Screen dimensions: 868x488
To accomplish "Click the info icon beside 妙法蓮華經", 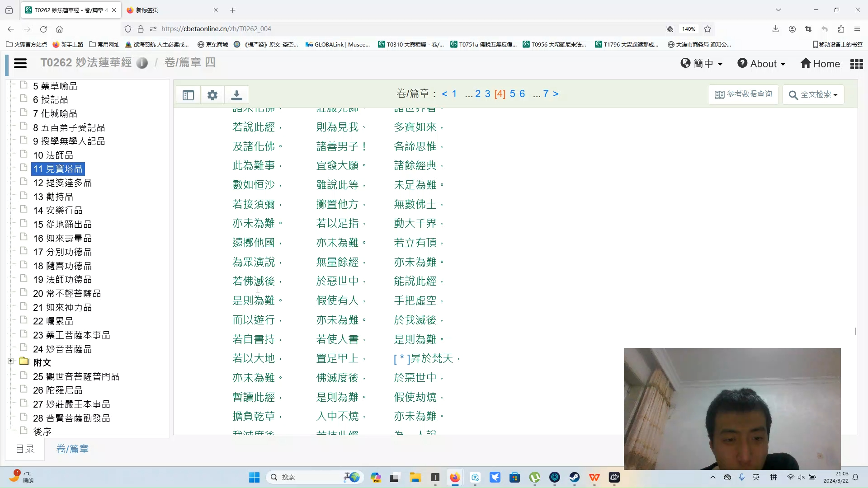I will point(142,63).
